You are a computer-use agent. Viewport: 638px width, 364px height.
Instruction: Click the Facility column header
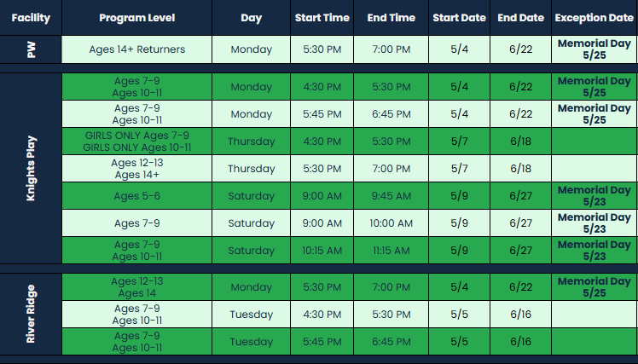pos(31,18)
